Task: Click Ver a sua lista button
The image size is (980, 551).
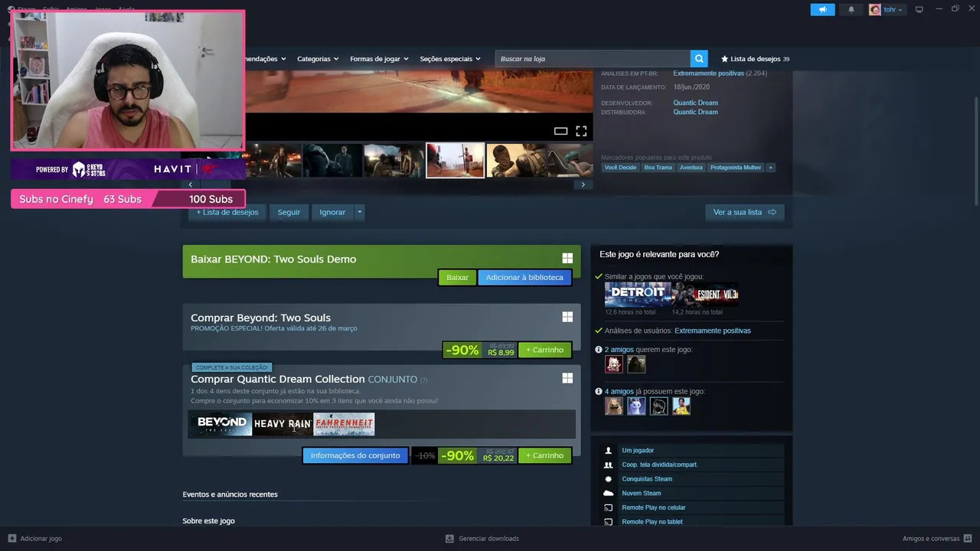Action: point(744,212)
